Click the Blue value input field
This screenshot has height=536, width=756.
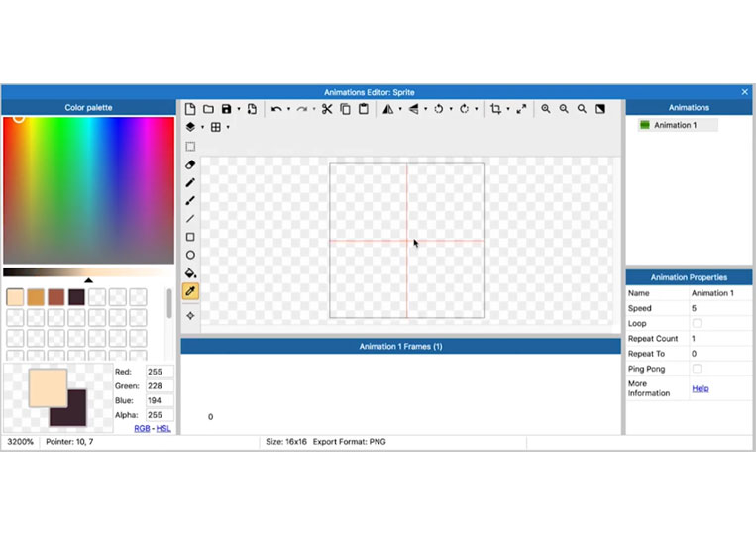(x=160, y=400)
